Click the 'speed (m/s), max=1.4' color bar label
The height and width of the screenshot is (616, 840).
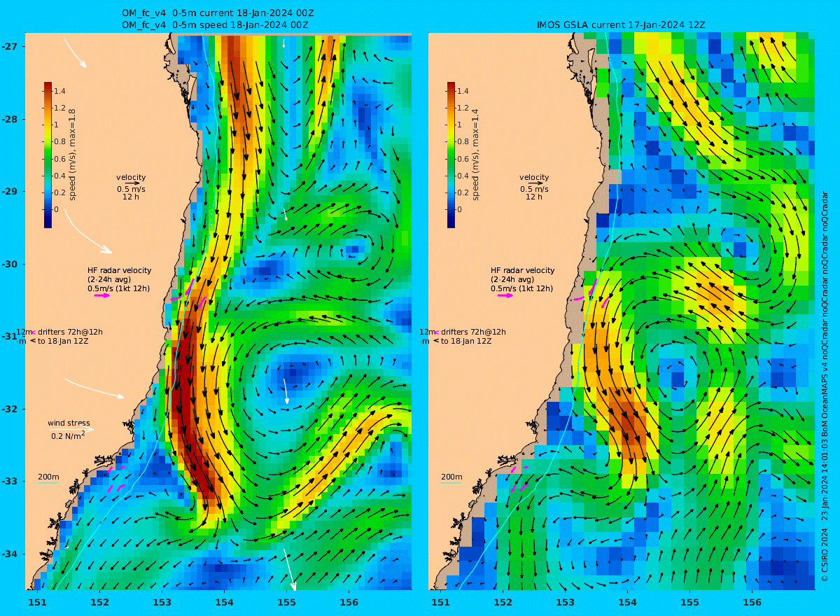coord(476,155)
